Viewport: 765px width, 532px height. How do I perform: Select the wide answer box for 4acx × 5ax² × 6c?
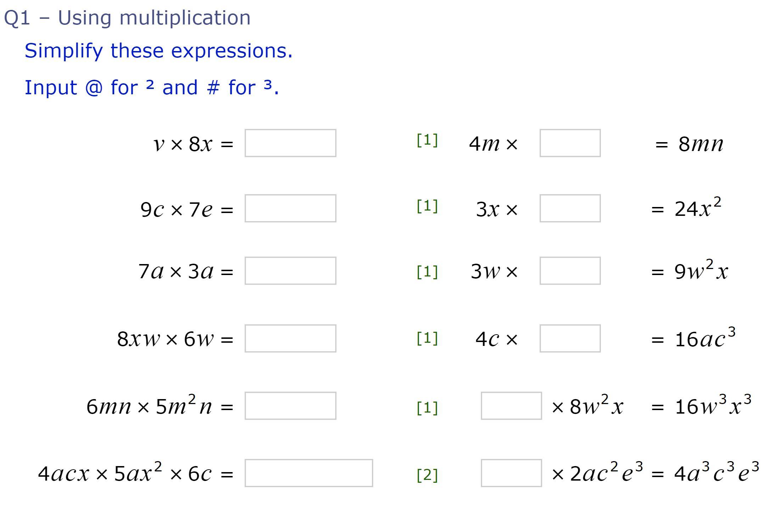point(309,473)
